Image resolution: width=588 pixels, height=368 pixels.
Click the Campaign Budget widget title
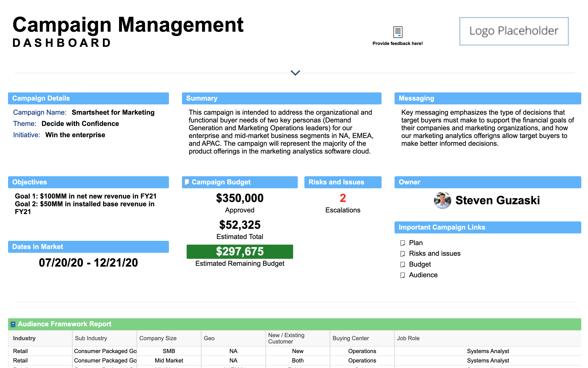(x=221, y=182)
